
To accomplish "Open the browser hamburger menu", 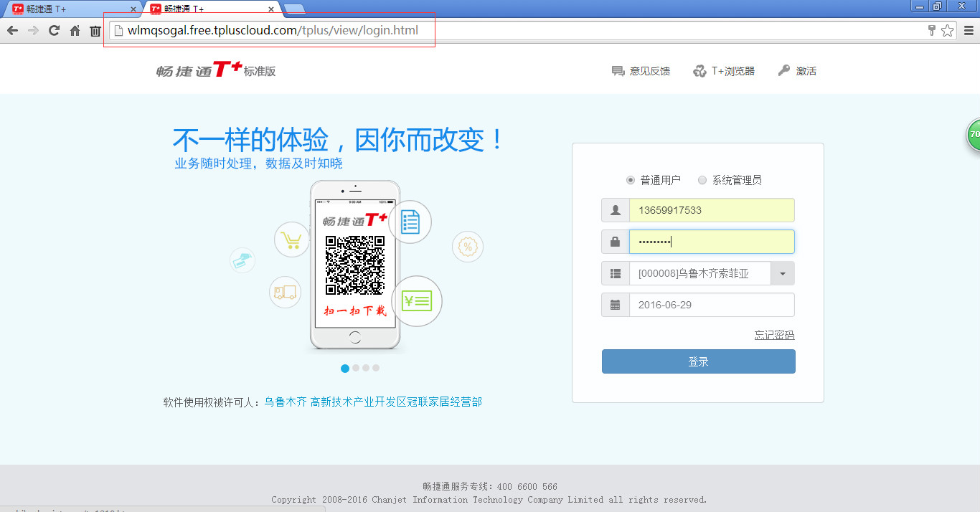I will [x=969, y=30].
